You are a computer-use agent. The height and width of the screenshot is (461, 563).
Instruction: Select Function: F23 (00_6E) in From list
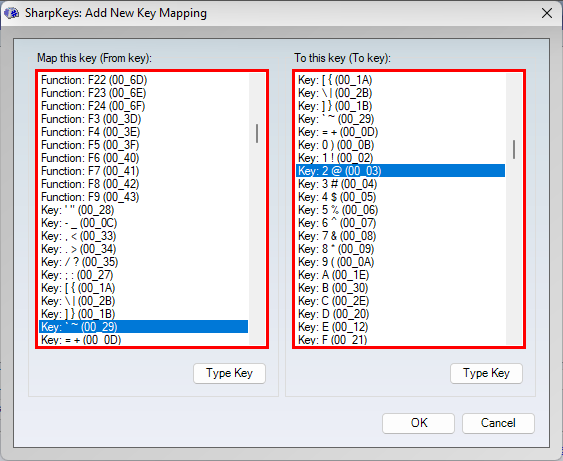click(143, 93)
